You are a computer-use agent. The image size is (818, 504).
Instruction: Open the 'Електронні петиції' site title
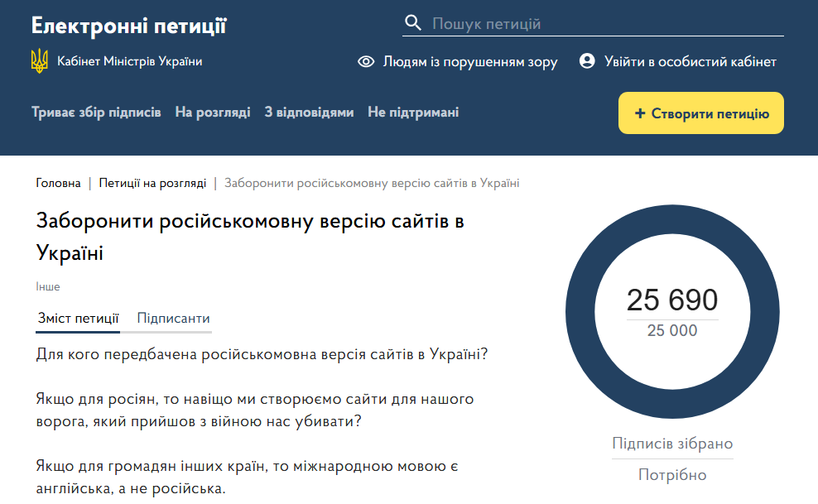[x=128, y=26]
